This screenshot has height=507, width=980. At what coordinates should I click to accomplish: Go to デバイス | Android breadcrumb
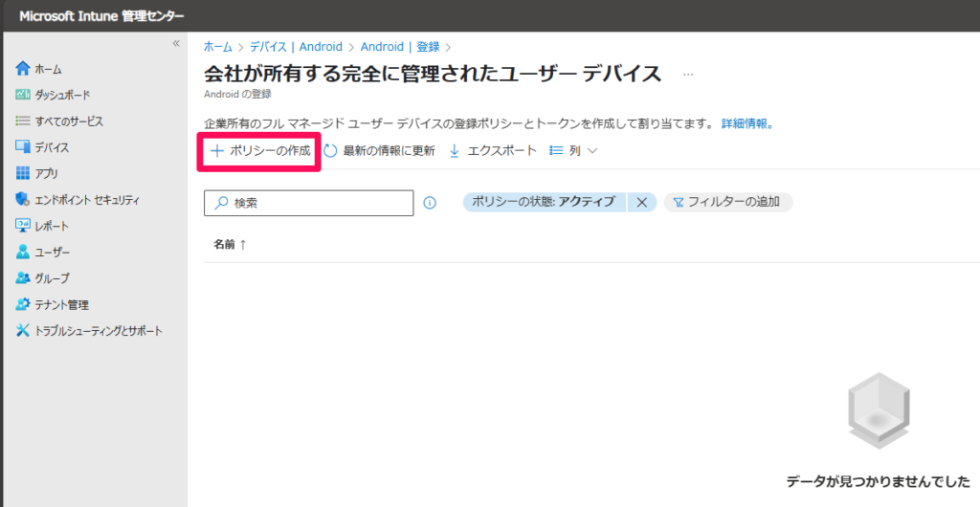tap(296, 47)
